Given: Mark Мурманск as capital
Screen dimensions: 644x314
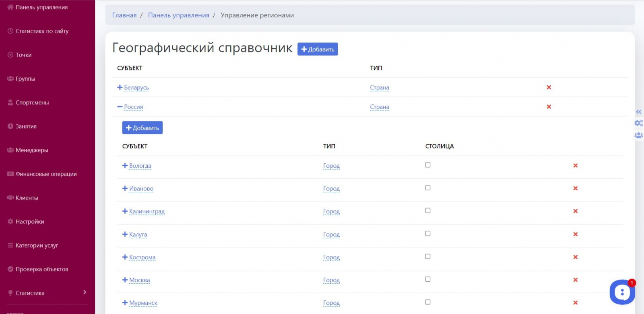Looking at the screenshot, I should pyautogui.click(x=428, y=302).
